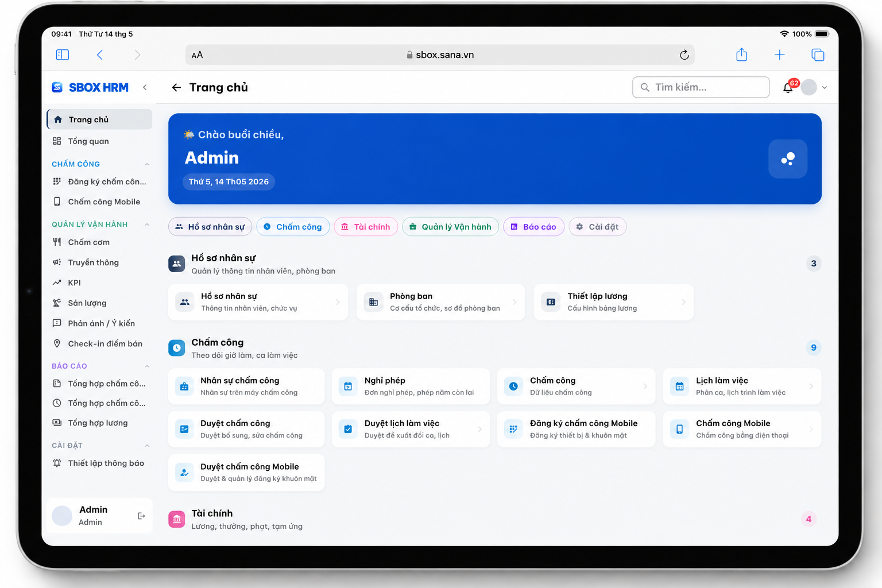The height and width of the screenshot is (588, 882).
Task: Collapse the CHẤM CÔNG sidebar section
Action: click(x=147, y=164)
